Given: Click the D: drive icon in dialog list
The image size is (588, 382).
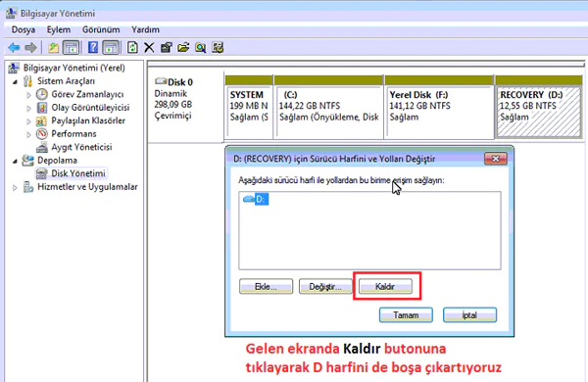Looking at the screenshot, I should [249, 199].
